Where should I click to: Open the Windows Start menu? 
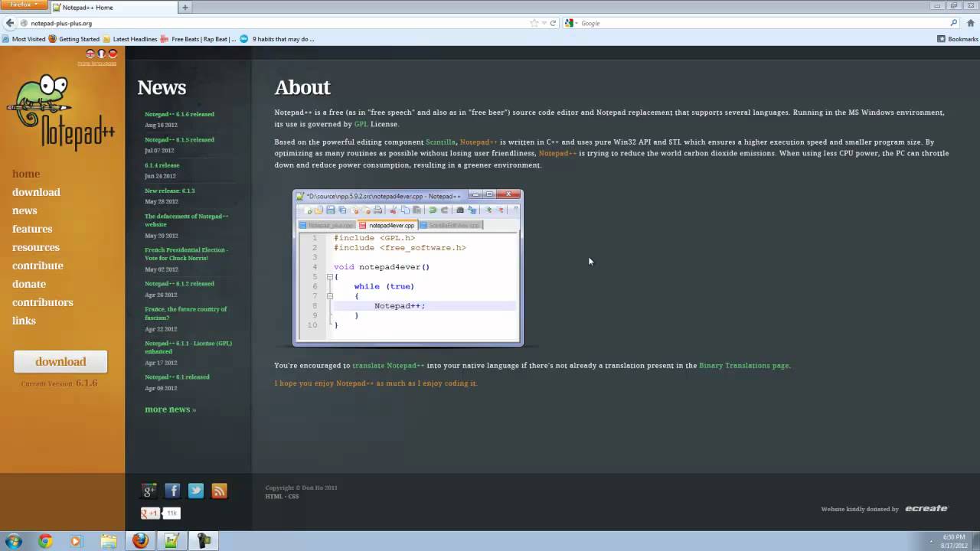click(13, 541)
